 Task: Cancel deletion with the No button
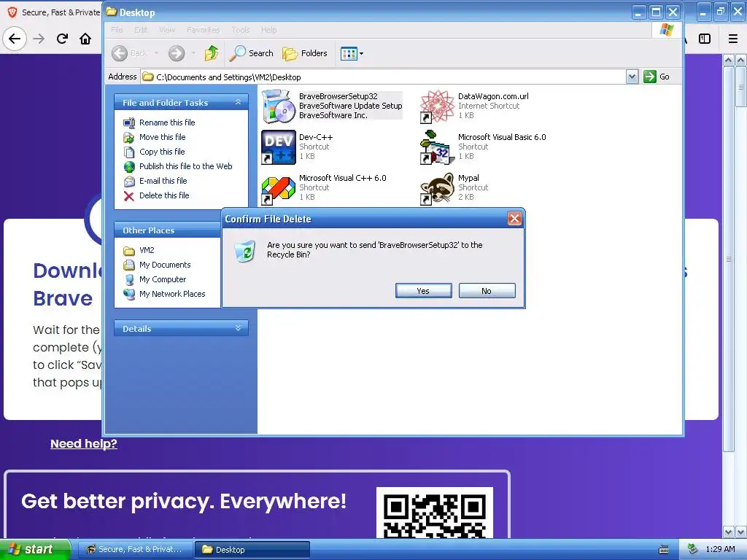(487, 290)
